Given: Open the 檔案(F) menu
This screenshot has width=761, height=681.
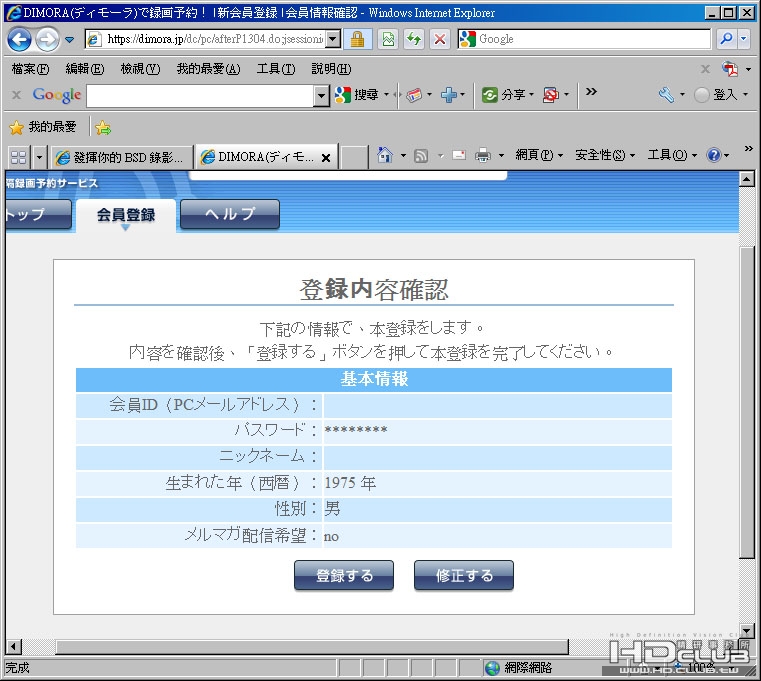Looking at the screenshot, I should [31, 69].
